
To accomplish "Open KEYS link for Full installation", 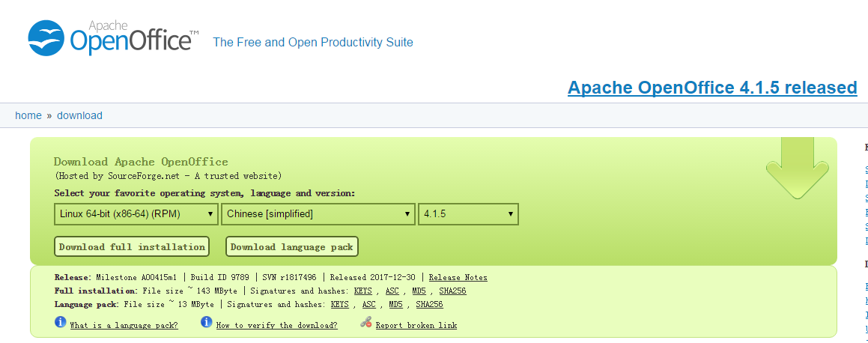I will point(362,291).
